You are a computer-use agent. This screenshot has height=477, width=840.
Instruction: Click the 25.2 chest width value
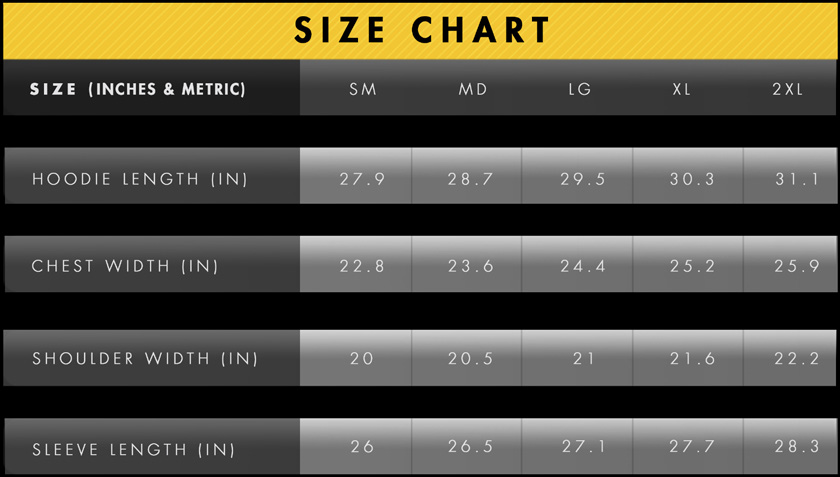tap(693, 266)
